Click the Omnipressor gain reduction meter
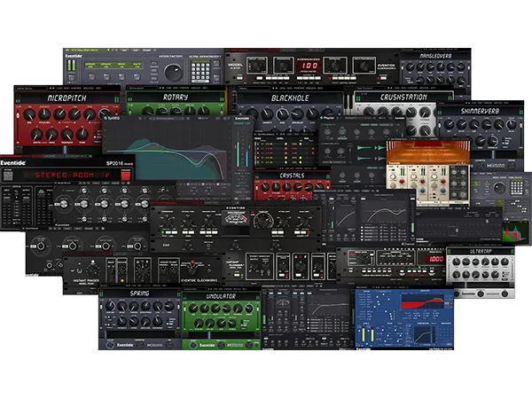The width and height of the screenshot is (532, 399). pos(236,218)
